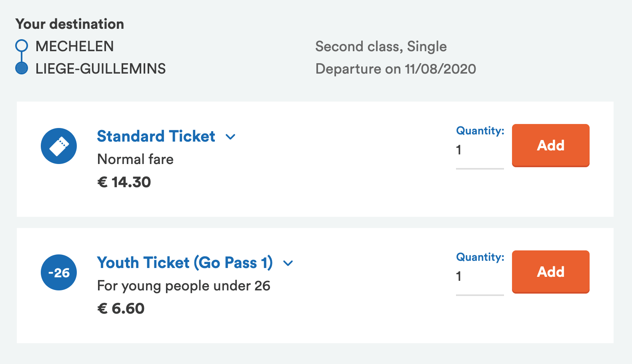Select the MECHELEN departure station name
The height and width of the screenshot is (364, 632).
75,46
